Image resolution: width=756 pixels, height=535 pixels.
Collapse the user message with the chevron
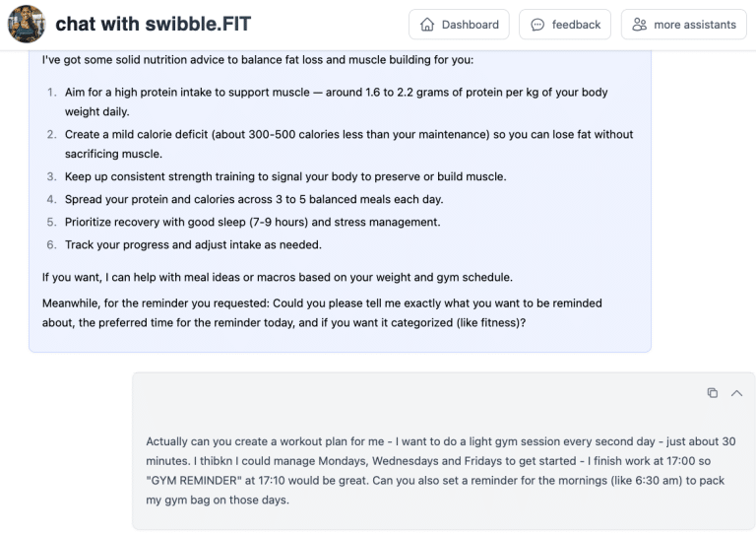736,393
